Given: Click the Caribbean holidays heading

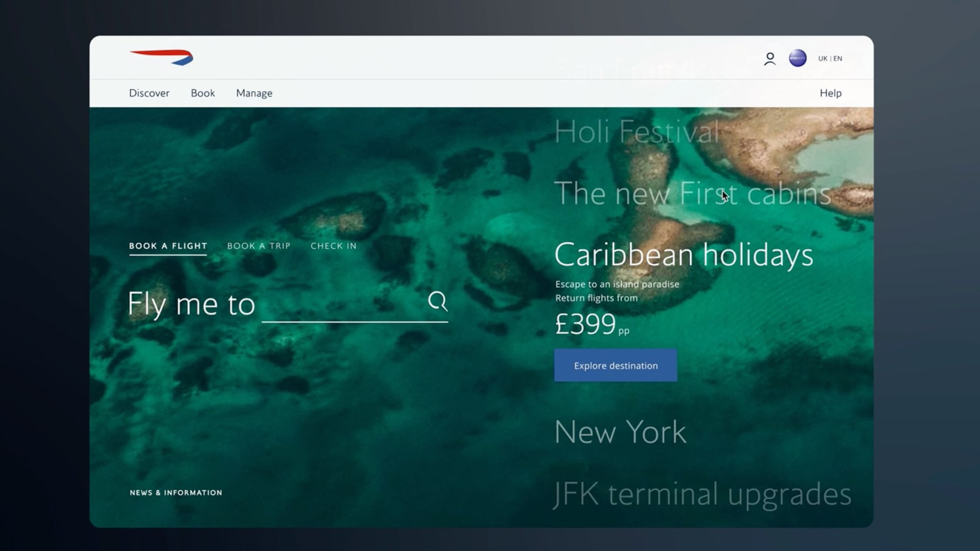Looking at the screenshot, I should [x=684, y=254].
